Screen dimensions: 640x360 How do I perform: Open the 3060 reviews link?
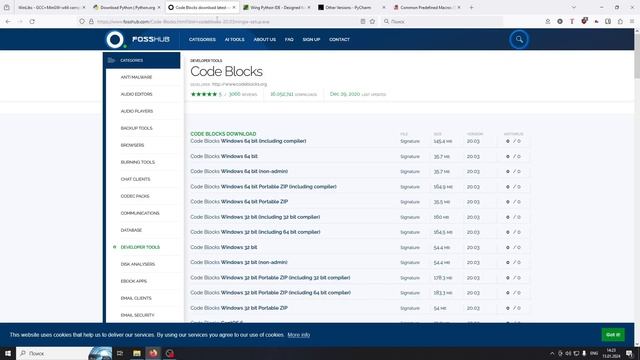(x=242, y=94)
